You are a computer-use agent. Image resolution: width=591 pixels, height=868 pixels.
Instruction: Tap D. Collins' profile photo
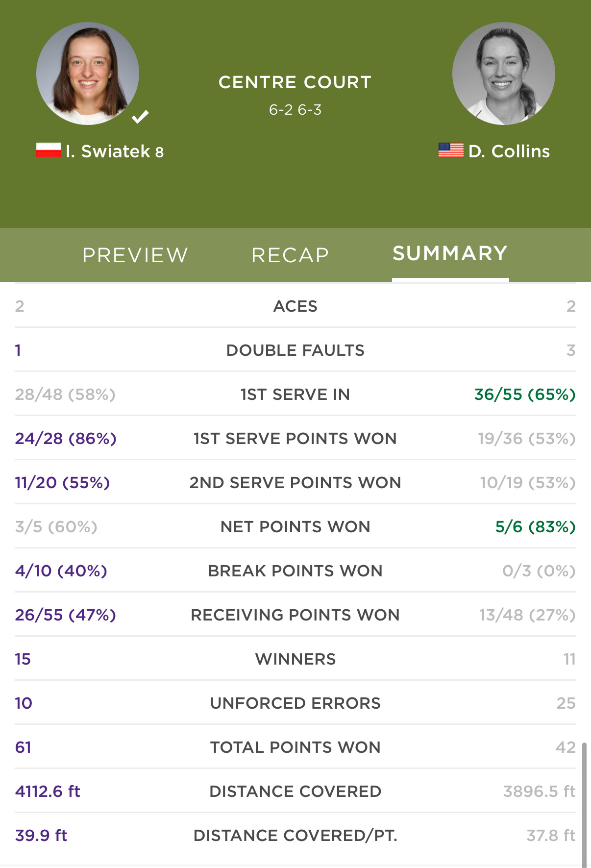tap(504, 74)
